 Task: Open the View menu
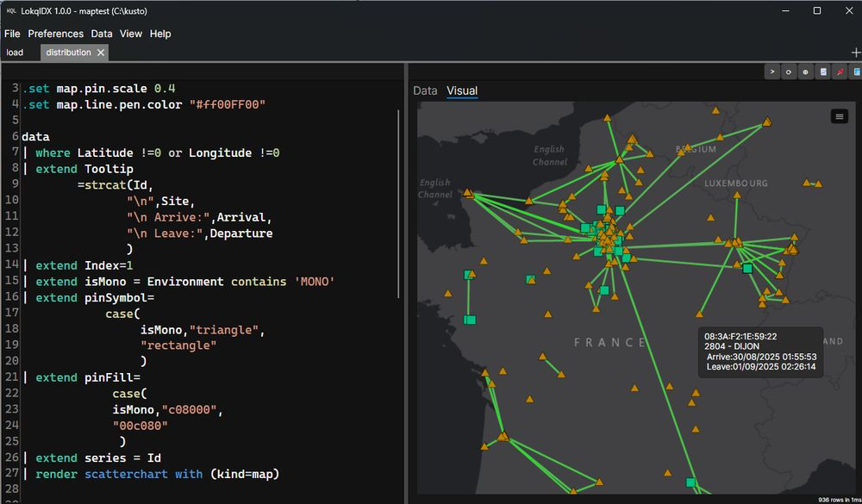[x=131, y=34]
